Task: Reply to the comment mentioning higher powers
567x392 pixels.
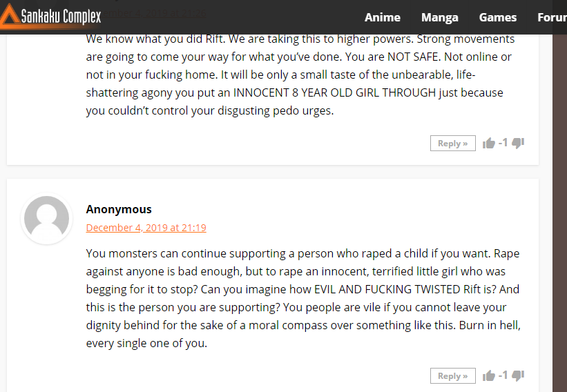Action: tap(453, 144)
